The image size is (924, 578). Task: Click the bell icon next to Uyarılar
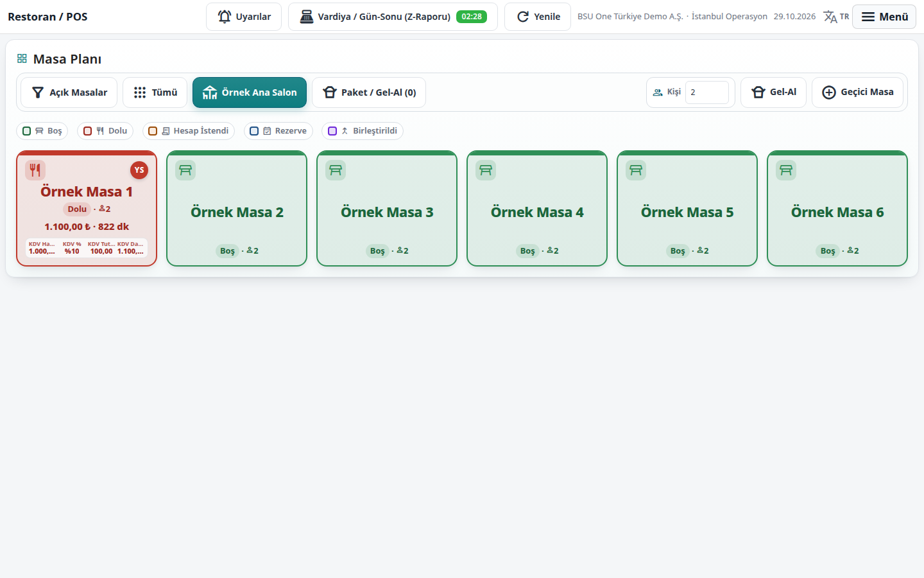(x=225, y=17)
